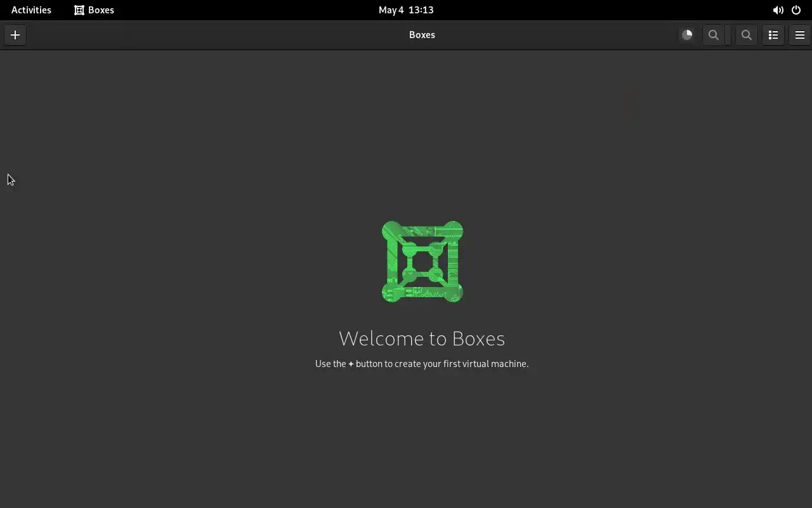The image size is (812, 508).
Task: Click the power icon in the top bar
Action: click(796, 10)
